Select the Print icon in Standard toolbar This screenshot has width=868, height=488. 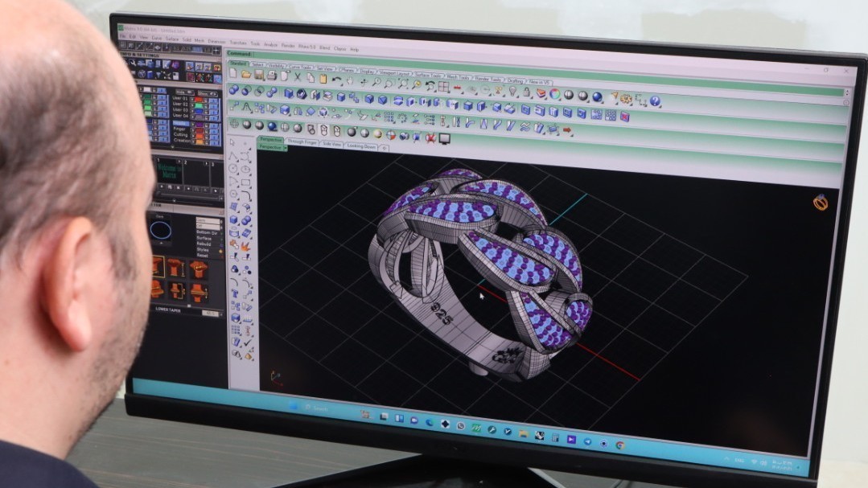271,75
